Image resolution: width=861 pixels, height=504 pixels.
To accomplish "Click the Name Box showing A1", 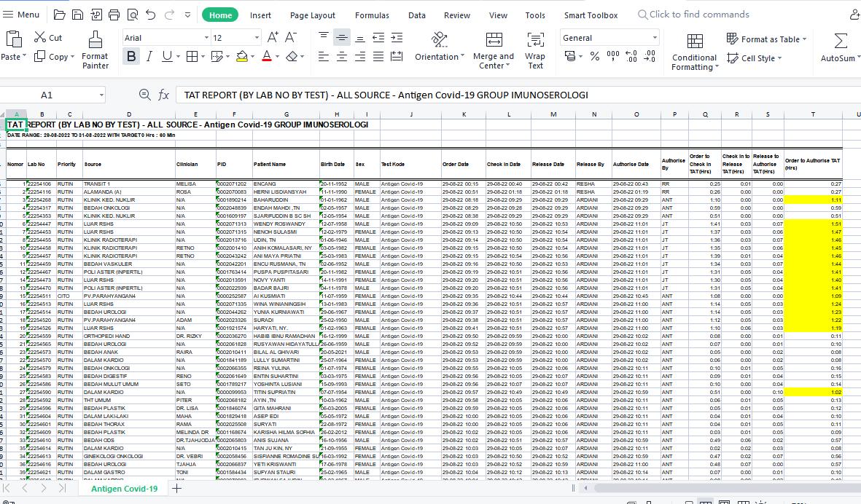I will (x=47, y=95).
